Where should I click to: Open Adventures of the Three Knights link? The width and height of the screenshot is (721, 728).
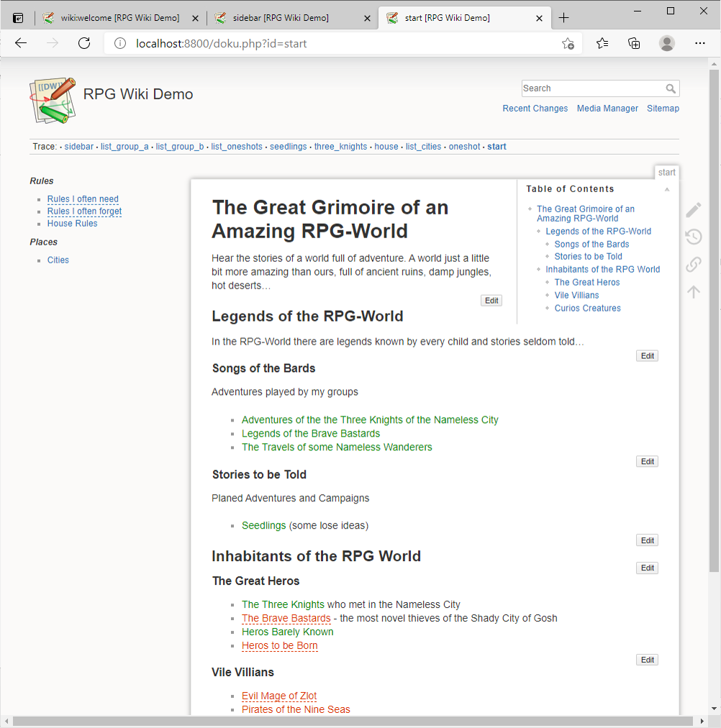click(370, 419)
